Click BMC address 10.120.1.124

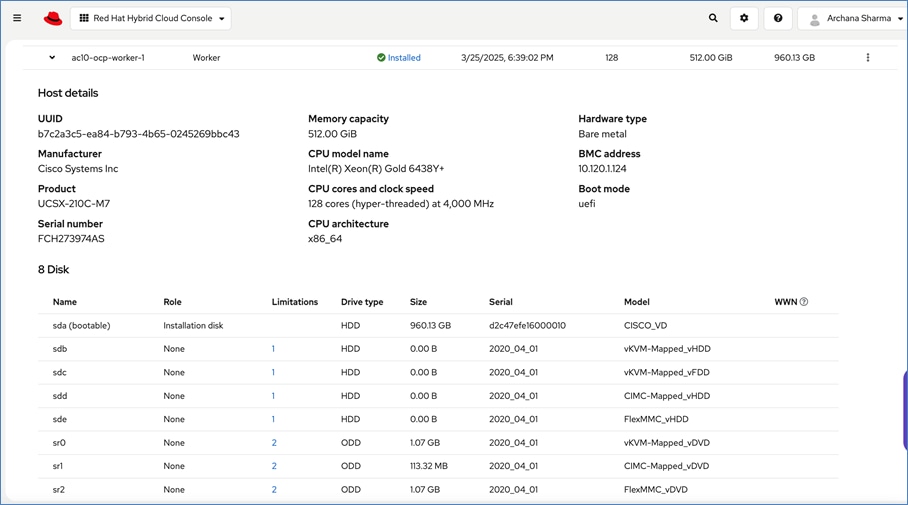[x=602, y=169]
